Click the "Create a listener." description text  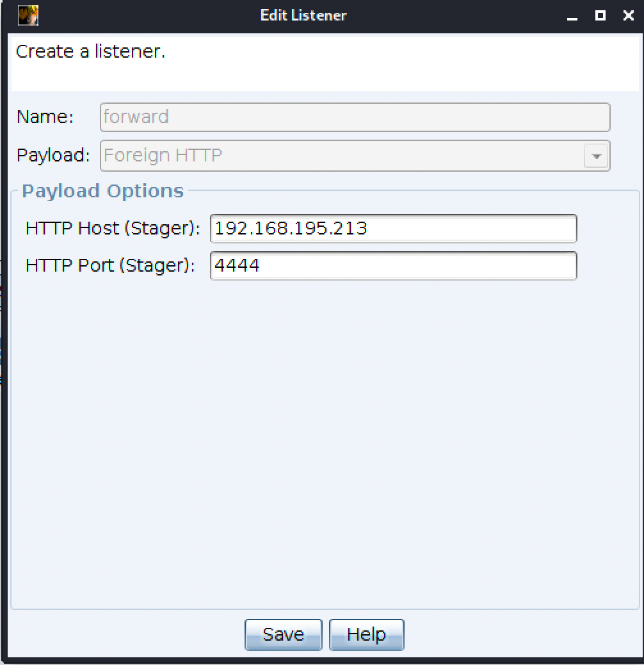(90, 52)
